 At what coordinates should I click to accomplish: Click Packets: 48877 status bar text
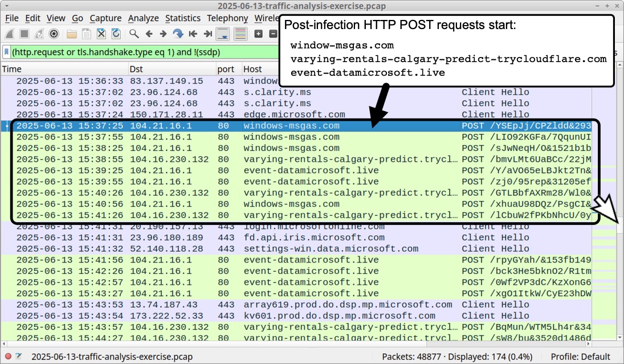[x=411, y=357]
